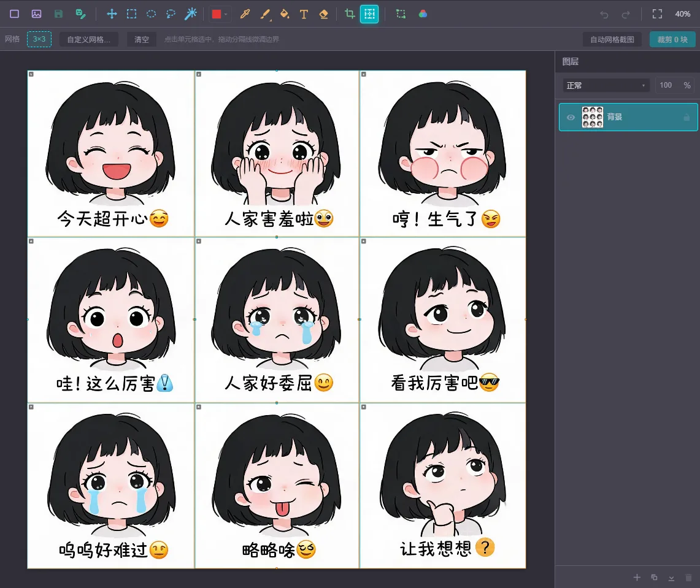Viewport: 700px width, 588px height.
Task: Select the Paint Bucket fill tool
Action: tap(285, 14)
